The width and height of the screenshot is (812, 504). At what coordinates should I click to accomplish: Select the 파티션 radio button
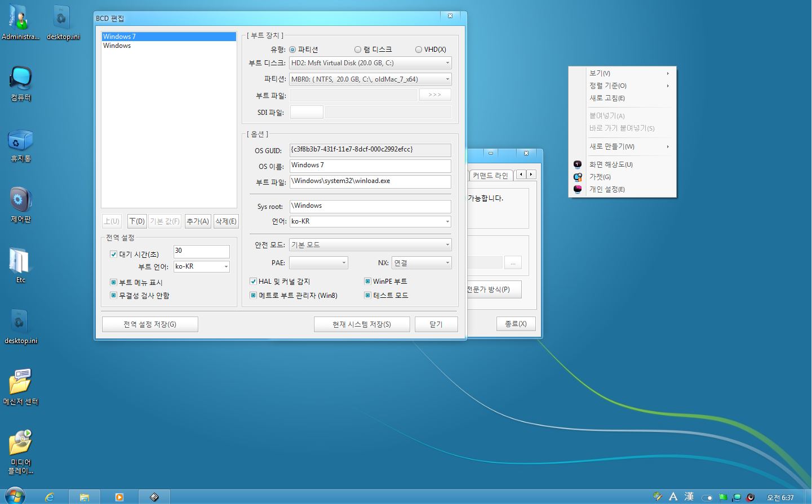pos(292,50)
